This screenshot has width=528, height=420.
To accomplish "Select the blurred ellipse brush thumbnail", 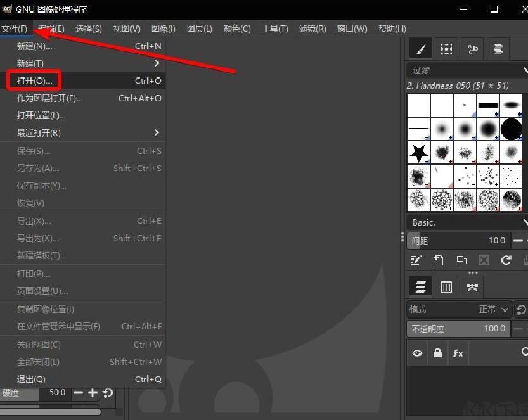I will (511, 105).
